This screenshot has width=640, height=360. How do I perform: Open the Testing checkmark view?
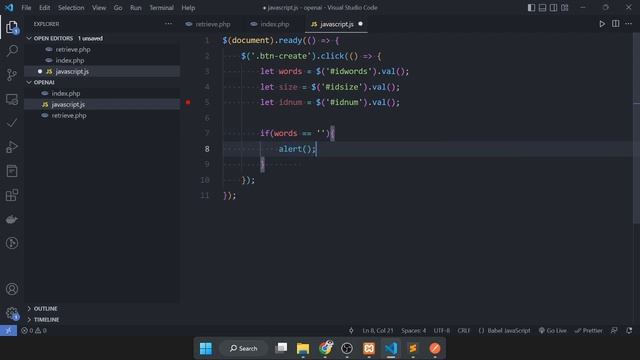[x=12, y=123]
